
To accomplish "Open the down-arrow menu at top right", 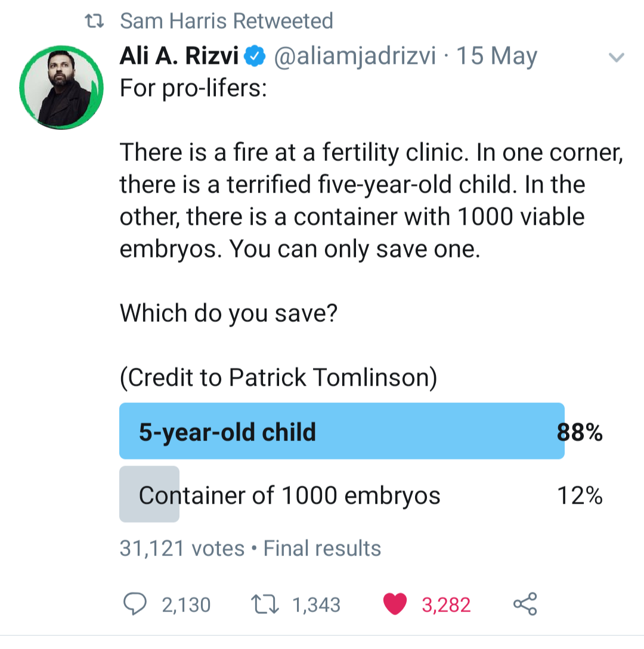I will (615, 57).
